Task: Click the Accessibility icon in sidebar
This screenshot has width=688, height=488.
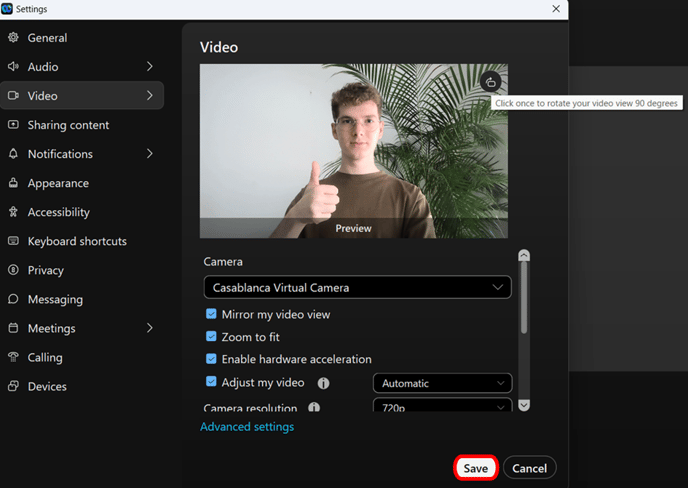Action: pyautogui.click(x=14, y=212)
